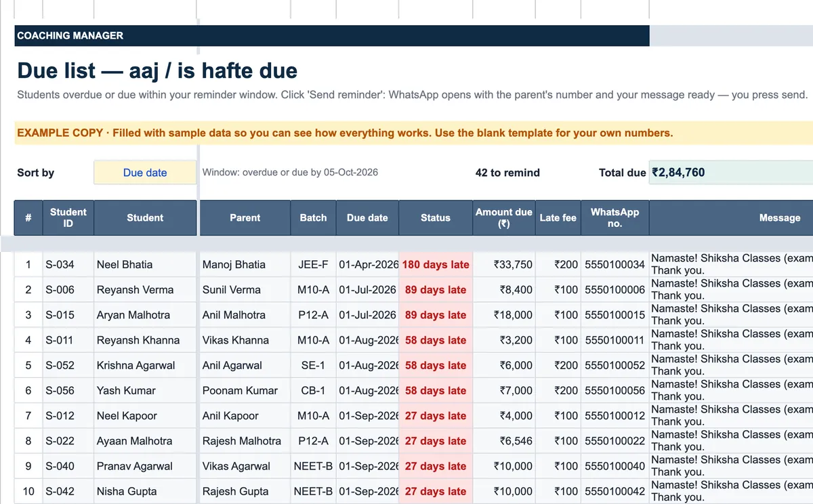Open the Sort by "Due date" selector cell

point(145,173)
